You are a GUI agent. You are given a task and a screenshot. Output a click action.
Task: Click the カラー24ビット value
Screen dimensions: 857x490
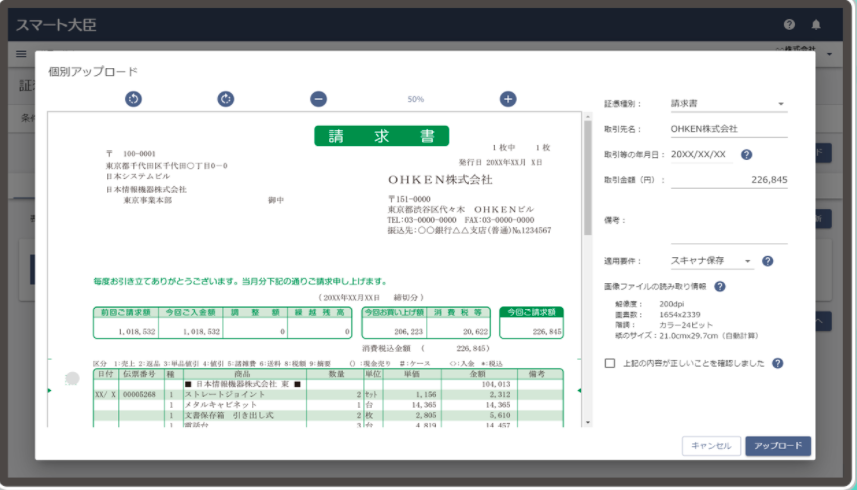[685, 325]
